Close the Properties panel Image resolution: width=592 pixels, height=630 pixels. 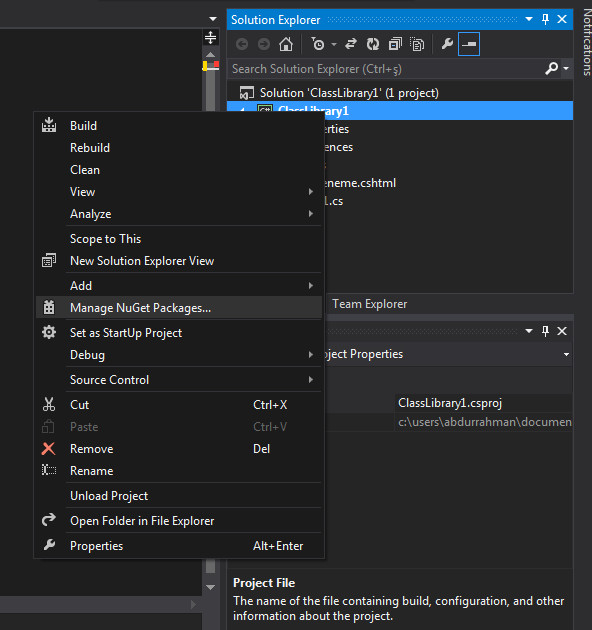tap(562, 331)
